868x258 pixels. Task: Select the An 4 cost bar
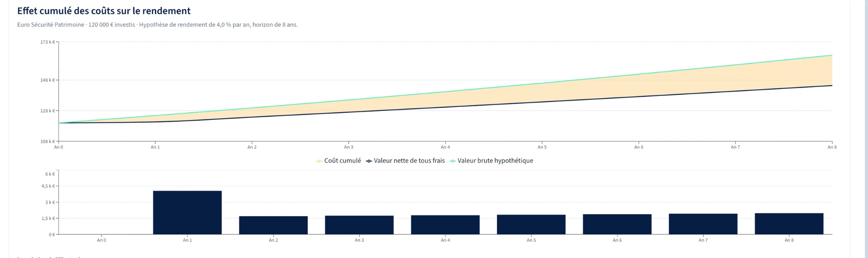tap(445, 225)
